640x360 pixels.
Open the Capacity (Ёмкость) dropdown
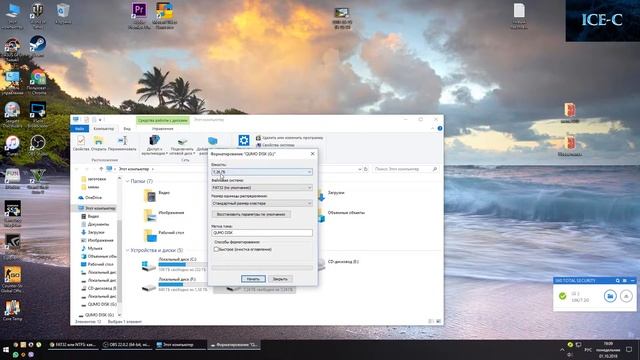pyautogui.click(x=262, y=172)
